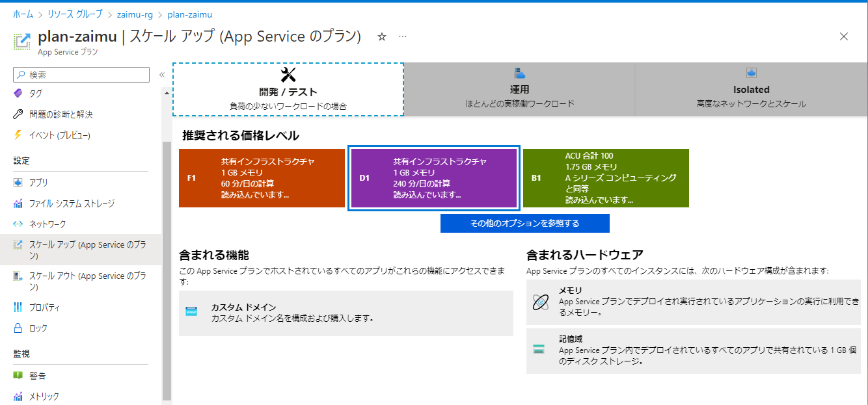The image size is (868, 405).
Task: Select the D1 pricing tier
Action: coord(433,178)
